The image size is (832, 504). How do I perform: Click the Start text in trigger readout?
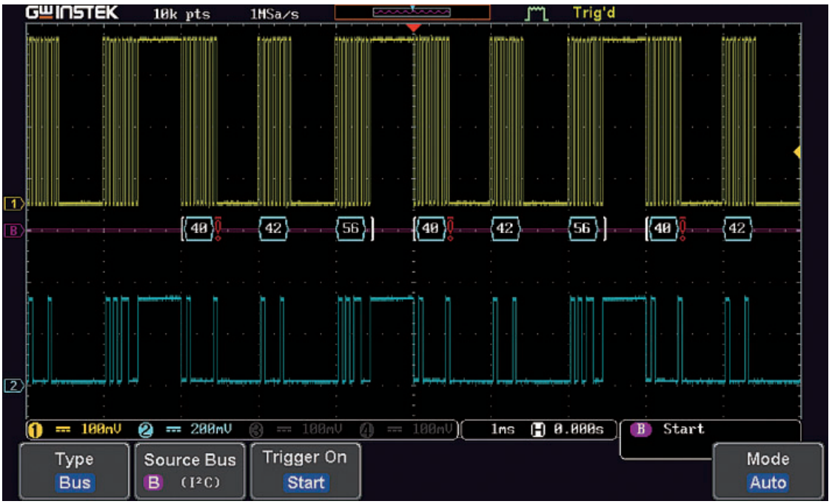coord(683,429)
